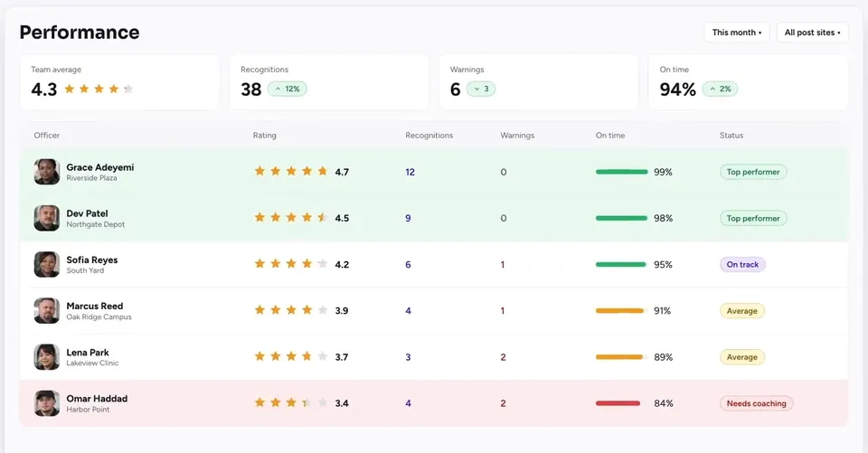
Task: Open Lena Park's name link
Action: pyautogui.click(x=88, y=353)
